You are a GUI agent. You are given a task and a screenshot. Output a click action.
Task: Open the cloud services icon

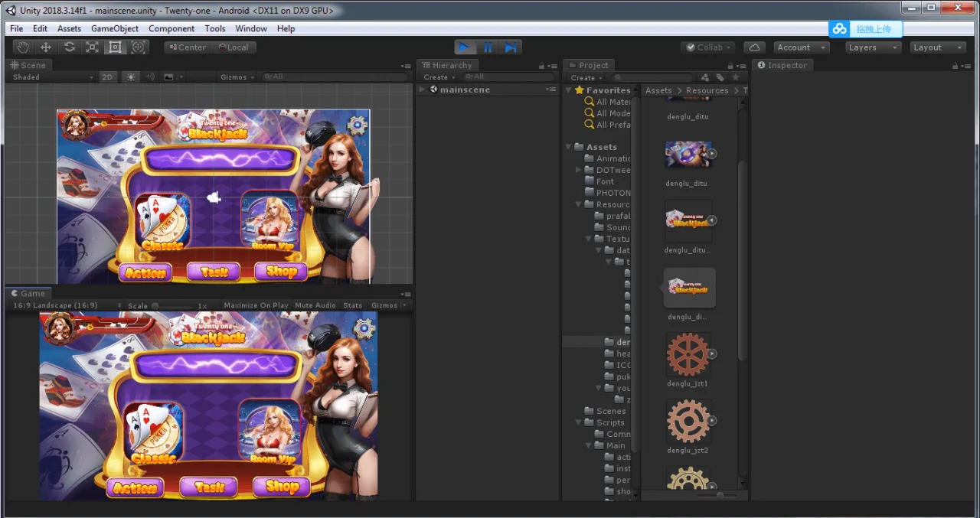(x=754, y=47)
